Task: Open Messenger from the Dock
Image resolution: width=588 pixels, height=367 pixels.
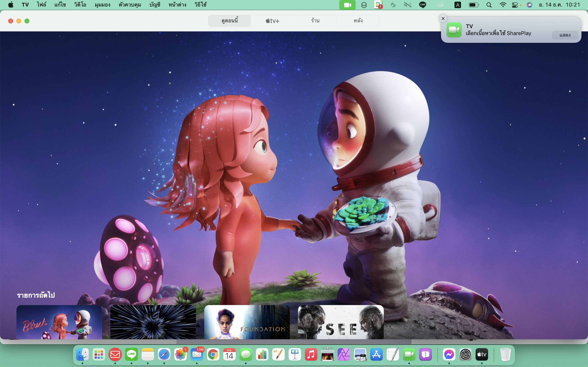Action: 449,355
